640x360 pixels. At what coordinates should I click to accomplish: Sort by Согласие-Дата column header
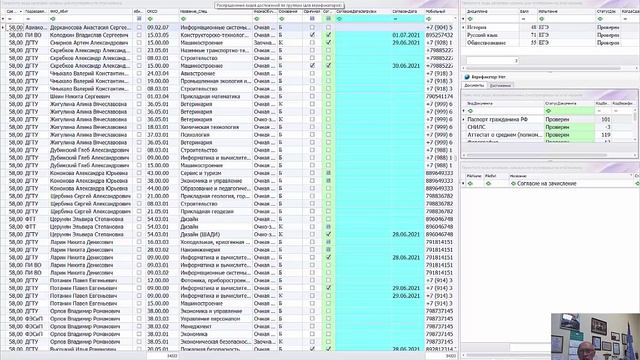pyautogui.click(x=407, y=11)
